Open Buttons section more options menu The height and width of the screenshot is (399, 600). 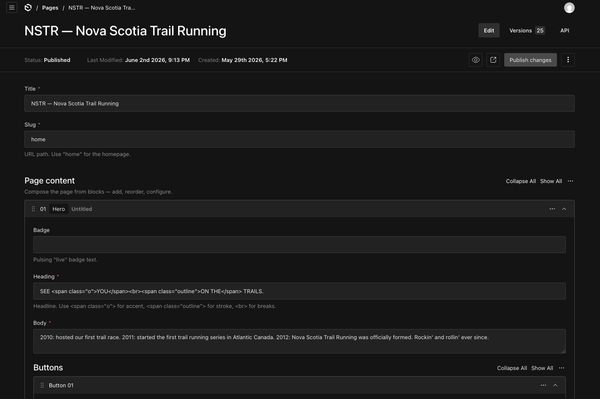pos(561,368)
